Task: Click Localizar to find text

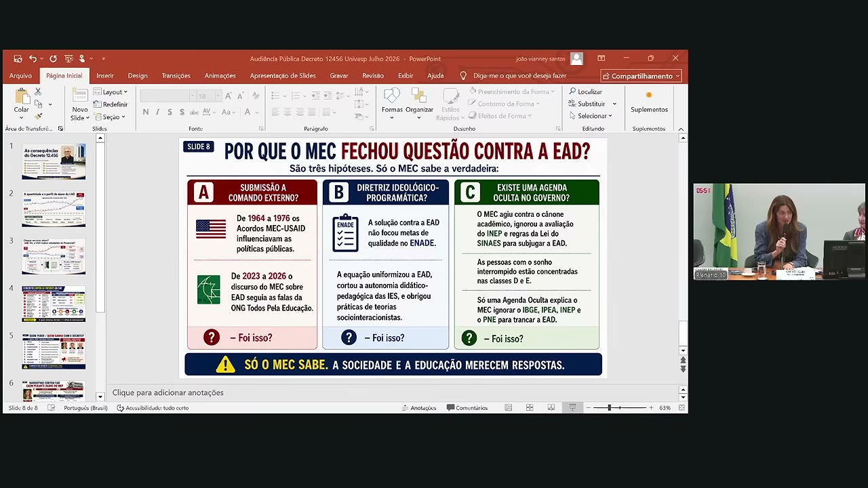Action: [x=585, y=91]
